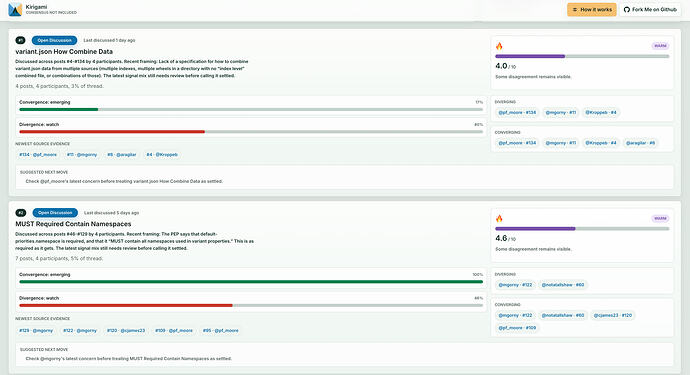Click the @Kroppeb · #4 chip under Diverging
Screen dimensions: 690x375
click(x=601, y=113)
